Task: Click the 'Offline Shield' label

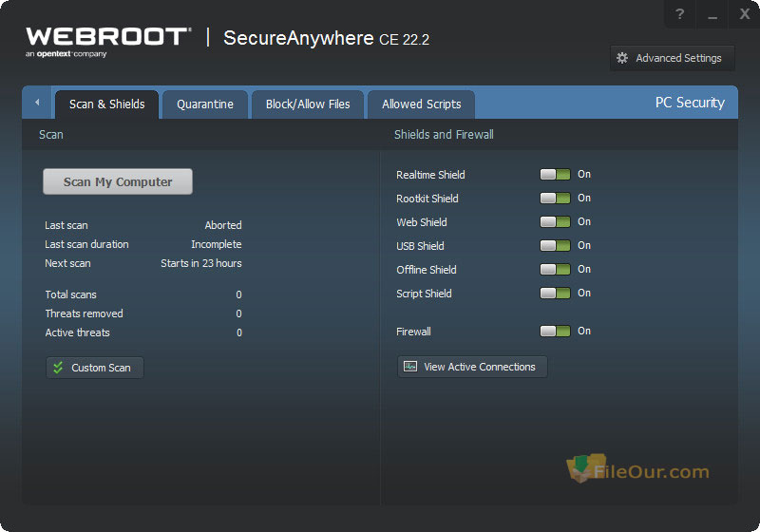Action: tap(427, 270)
